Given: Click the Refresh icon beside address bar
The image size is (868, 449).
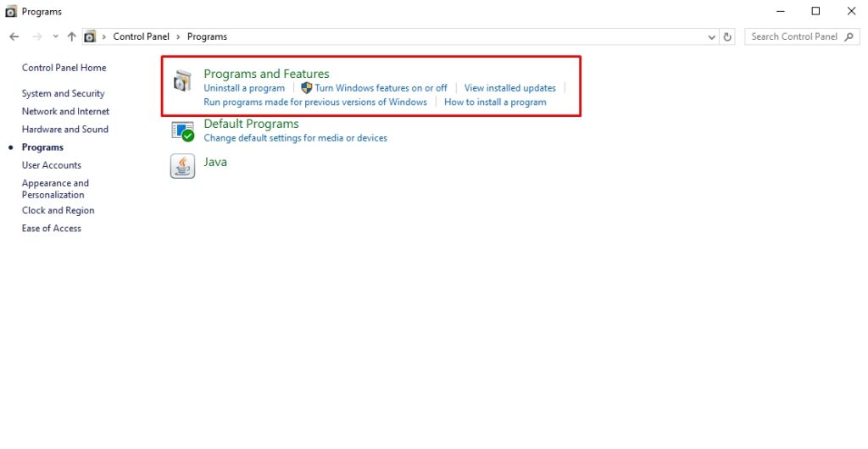Looking at the screenshot, I should click(x=727, y=37).
